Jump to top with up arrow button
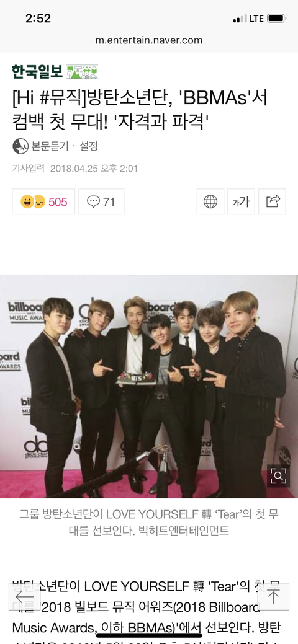 (x=273, y=597)
